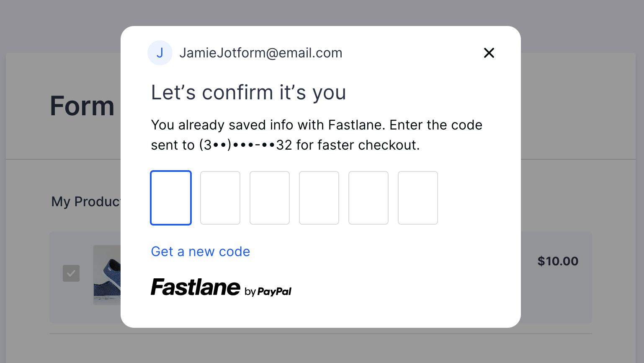Image resolution: width=644 pixels, height=363 pixels.
Task: Focus the fourth code digit box
Action: coord(319,198)
